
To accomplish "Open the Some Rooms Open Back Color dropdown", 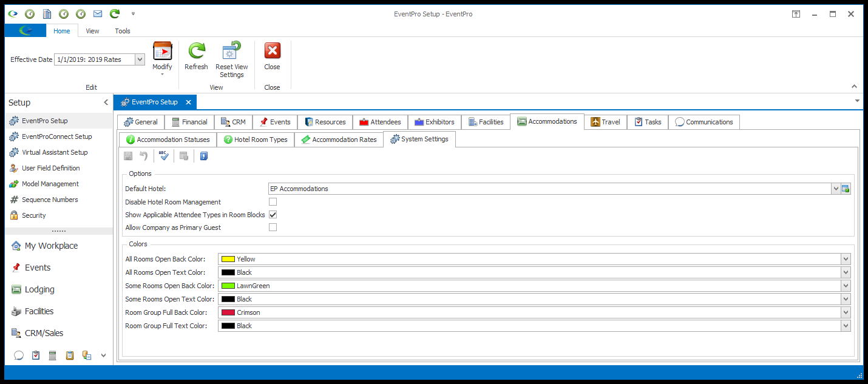I will 846,286.
